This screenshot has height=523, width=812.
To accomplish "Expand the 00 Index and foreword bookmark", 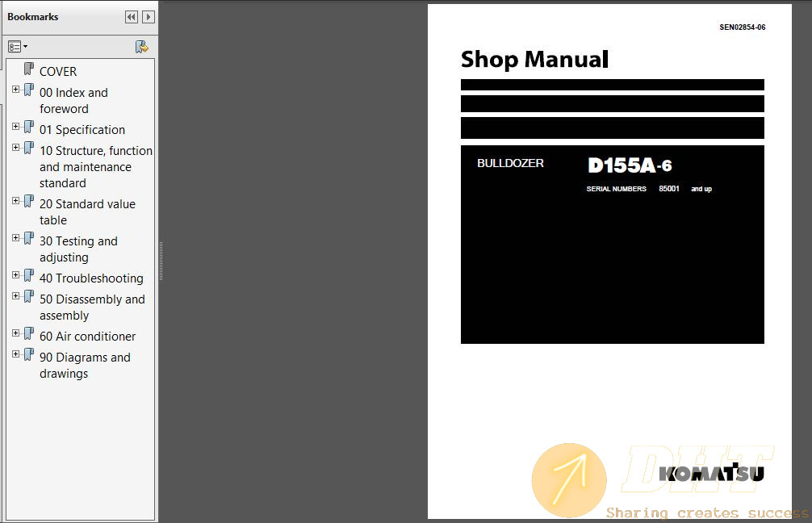I will pos(15,90).
